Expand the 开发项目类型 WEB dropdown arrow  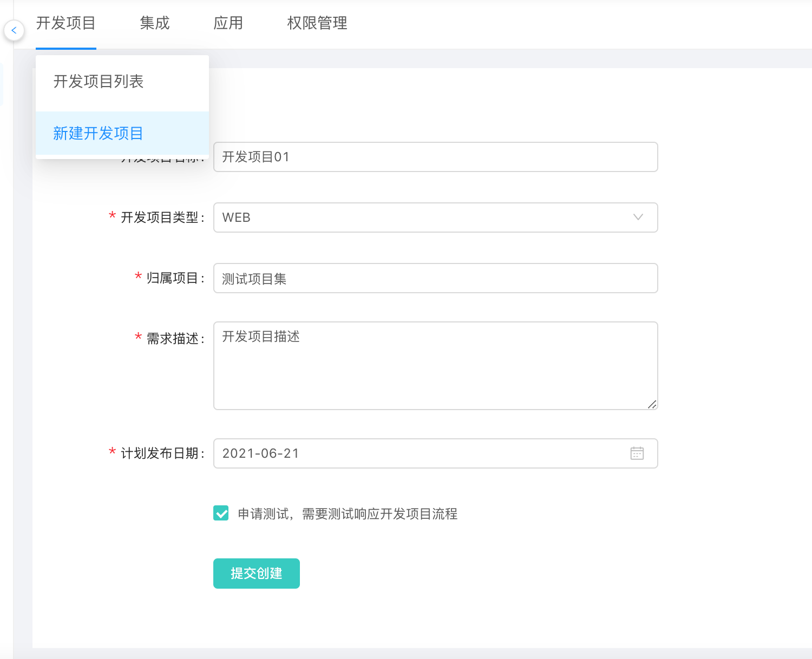click(638, 218)
